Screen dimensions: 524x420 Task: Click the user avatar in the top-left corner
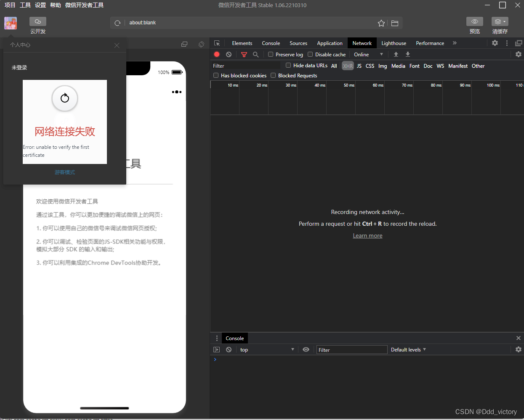coord(11,23)
